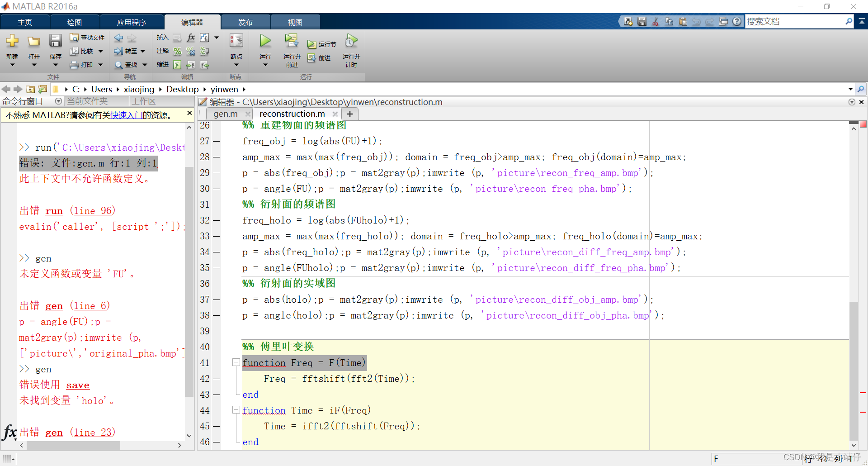
Task: Click the green Run (运行) arrow
Action: pyautogui.click(x=265, y=41)
